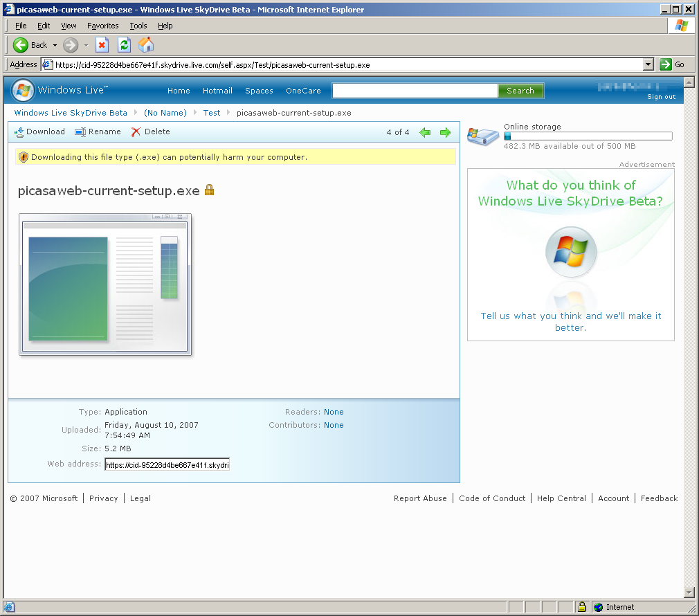699x616 pixels.
Task: Click the '482.3 MB available out of 500 MB' text
Action: [x=570, y=146]
